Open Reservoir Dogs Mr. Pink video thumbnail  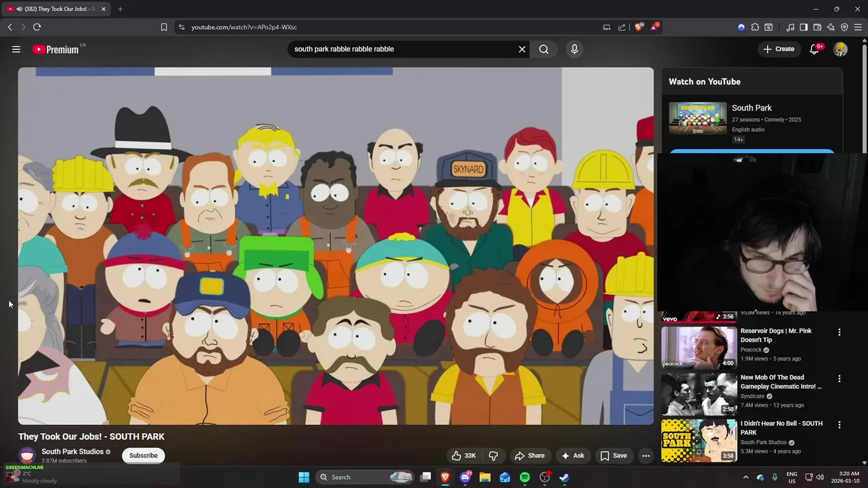(x=699, y=347)
